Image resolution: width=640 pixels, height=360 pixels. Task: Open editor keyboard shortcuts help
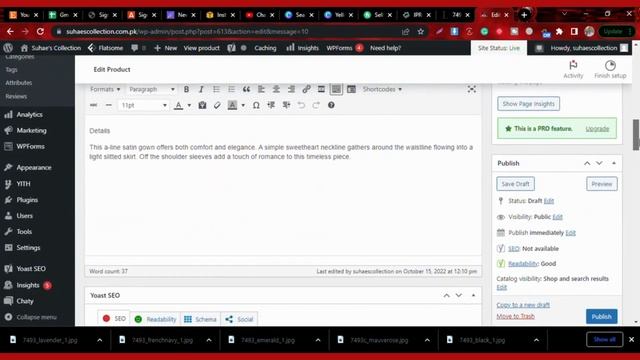[331, 105]
